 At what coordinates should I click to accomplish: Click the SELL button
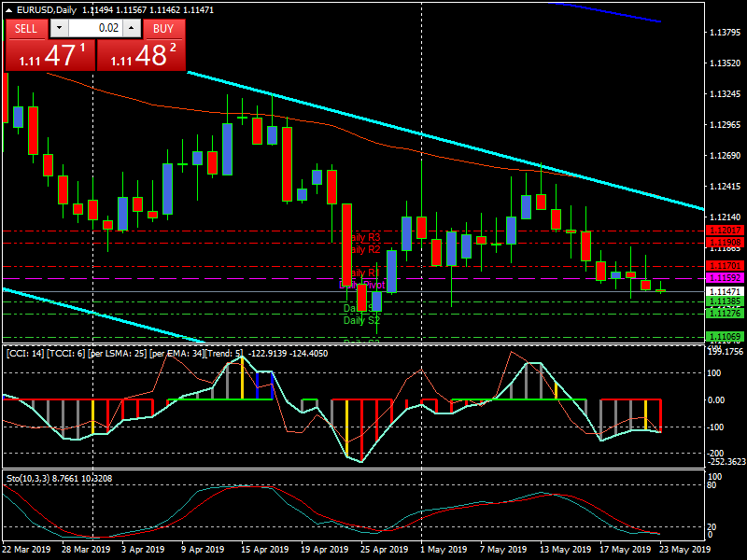click(26, 29)
